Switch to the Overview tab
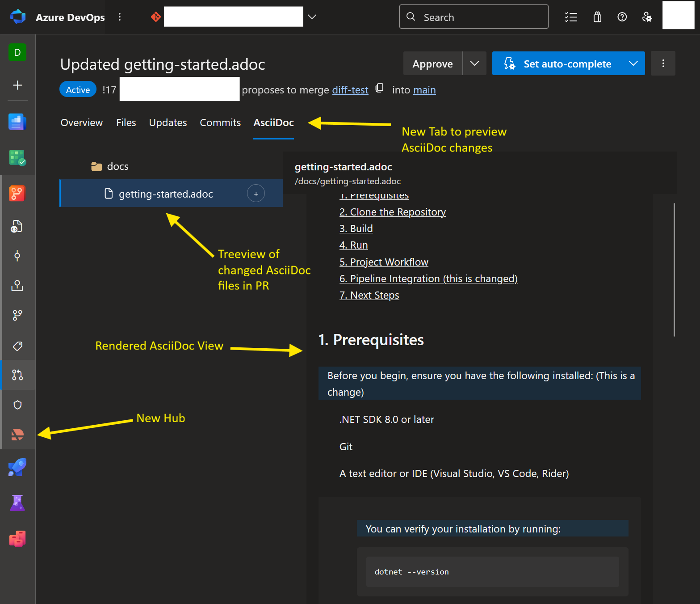This screenshot has width=700, height=604. point(81,122)
